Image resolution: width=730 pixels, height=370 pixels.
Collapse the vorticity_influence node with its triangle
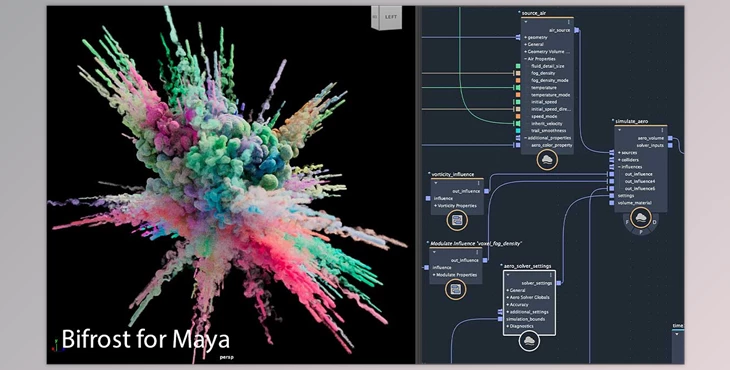click(x=435, y=183)
